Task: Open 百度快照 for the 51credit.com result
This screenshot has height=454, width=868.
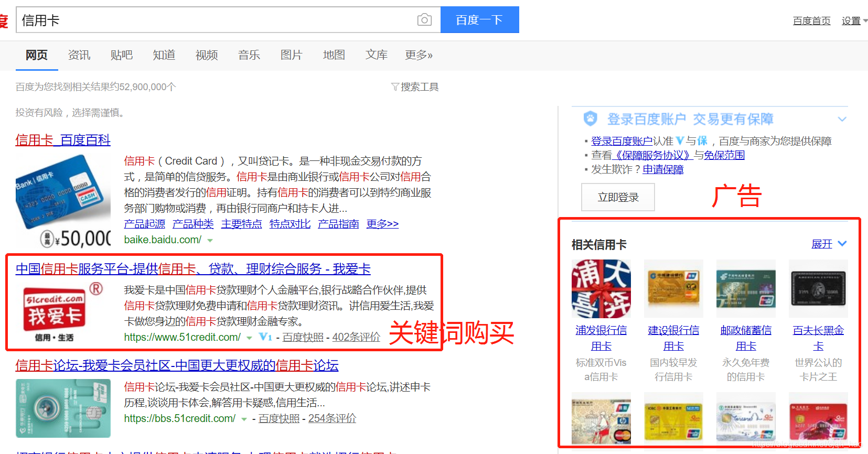Action: coord(303,337)
